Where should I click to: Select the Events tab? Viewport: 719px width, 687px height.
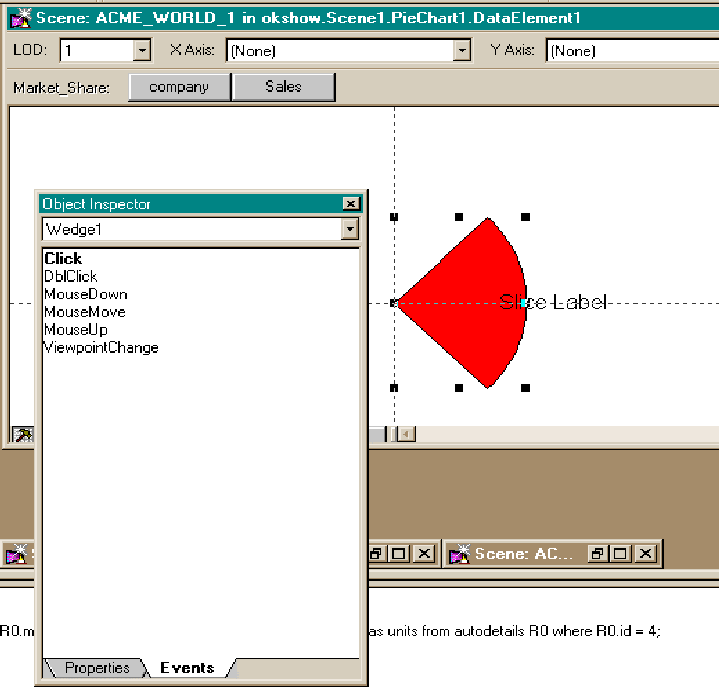(187, 668)
